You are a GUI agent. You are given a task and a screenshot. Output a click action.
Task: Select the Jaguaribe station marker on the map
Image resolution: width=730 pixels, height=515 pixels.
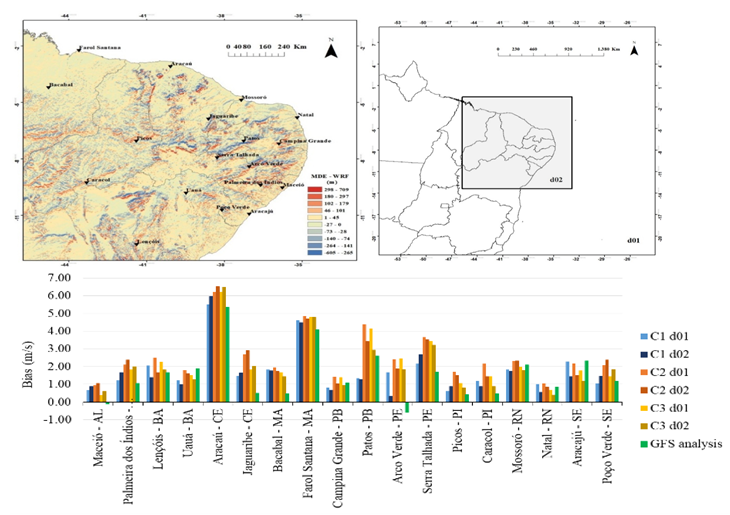(x=209, y=118)
